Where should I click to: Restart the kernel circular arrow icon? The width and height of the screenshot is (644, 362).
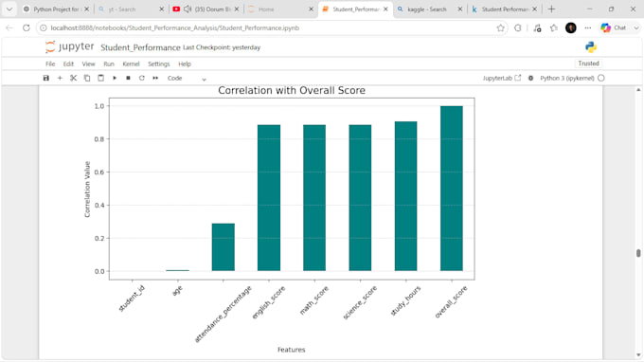[142, 78]
